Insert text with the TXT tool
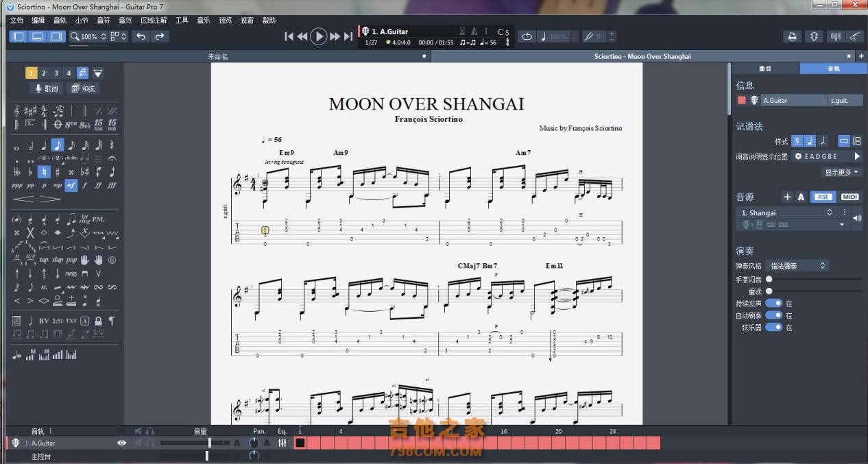The width and height of the screenshot is (868, 464). coord(71,320)
